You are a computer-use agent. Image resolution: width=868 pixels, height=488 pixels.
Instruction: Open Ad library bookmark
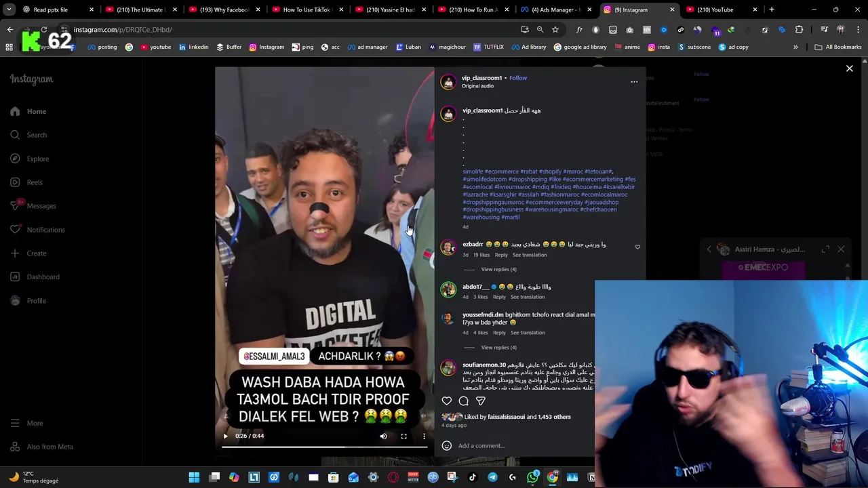click(x=528, y=47)
